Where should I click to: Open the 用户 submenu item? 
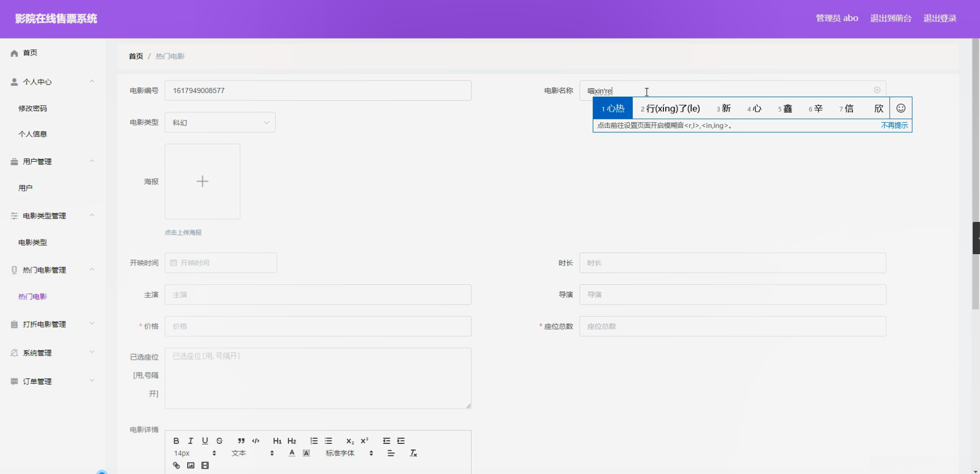click(x=25, y=188)
